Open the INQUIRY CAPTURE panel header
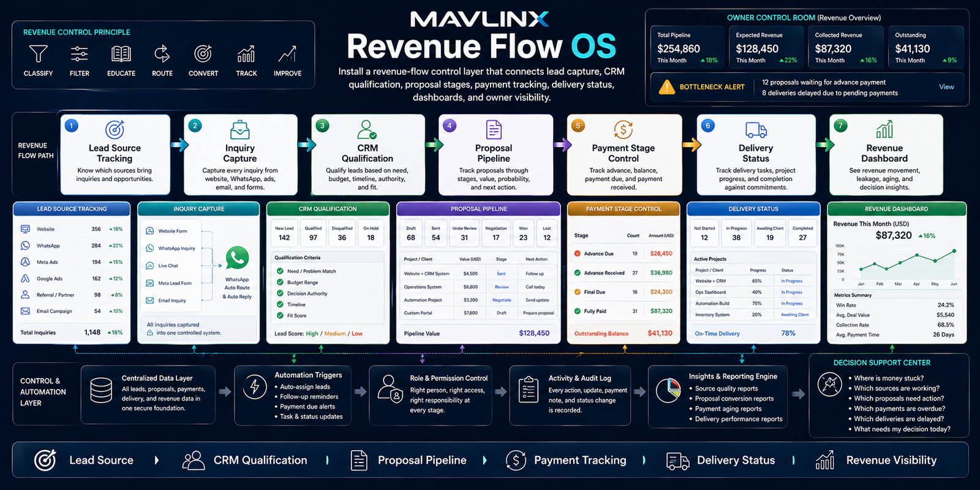This screenshot has width=980, height=490. (x=198, y=209)
